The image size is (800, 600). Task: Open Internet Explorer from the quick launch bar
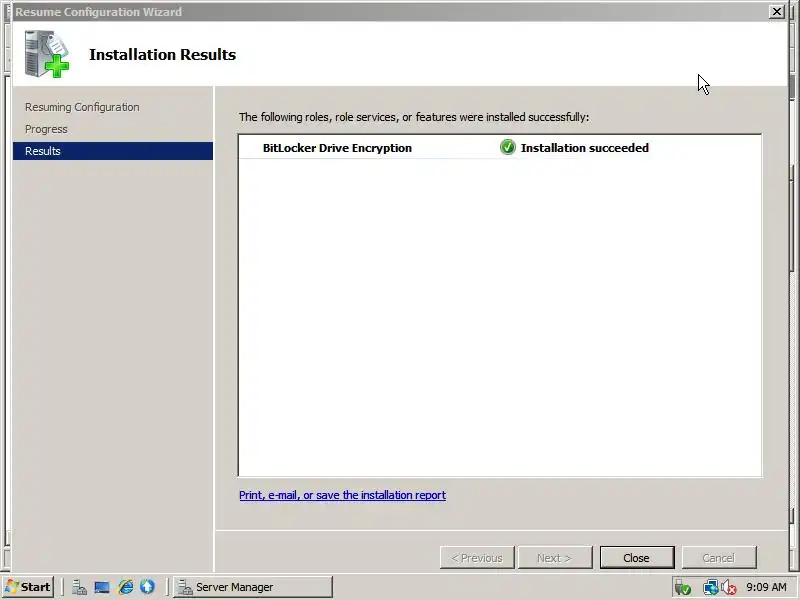125,587
